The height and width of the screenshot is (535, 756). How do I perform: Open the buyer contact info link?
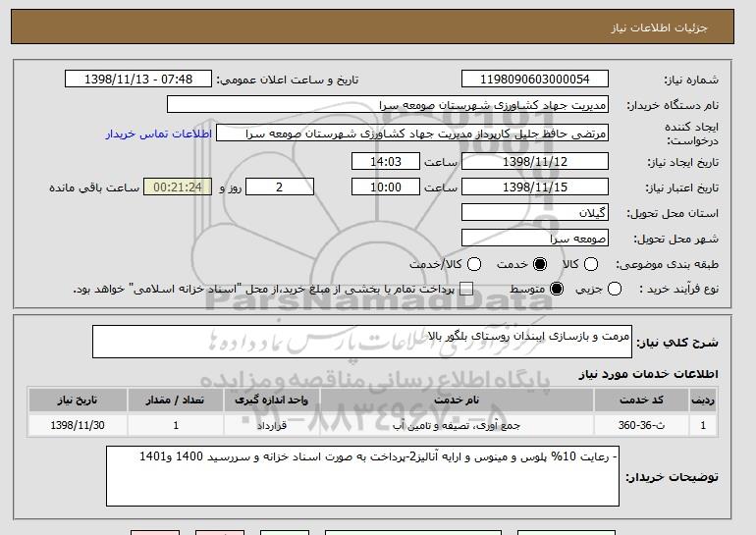159,134
